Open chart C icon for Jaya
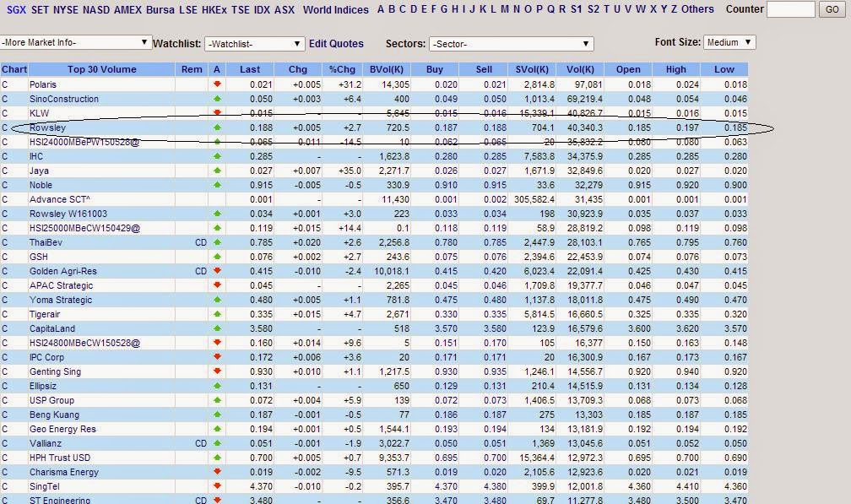This screenshot has height=504, width=851. click(x=5, y=171)
